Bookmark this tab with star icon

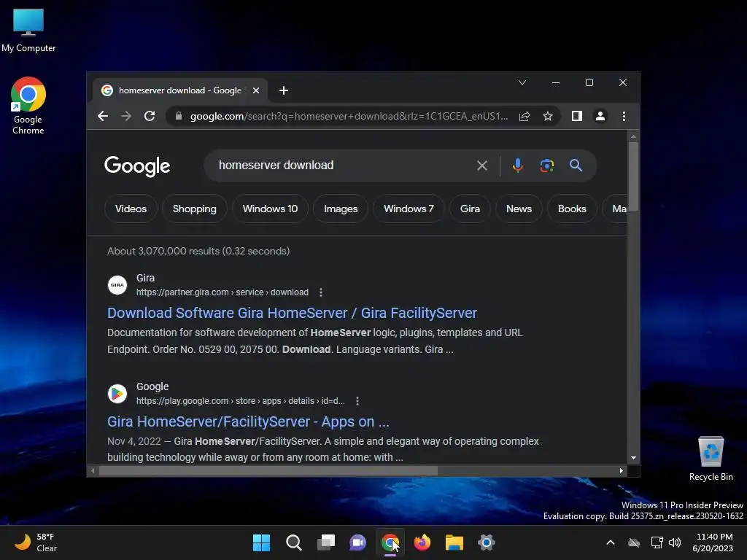[x=548, y=116]
